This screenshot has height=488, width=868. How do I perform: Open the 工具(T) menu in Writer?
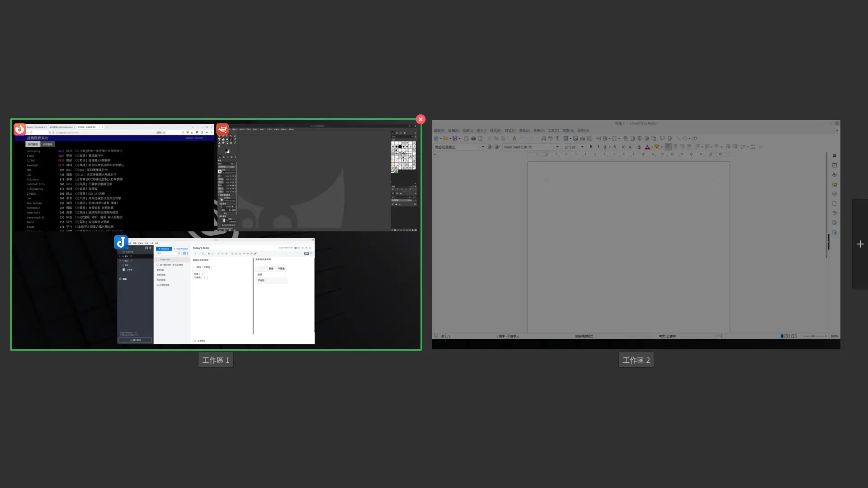click(x=553, y=131)
